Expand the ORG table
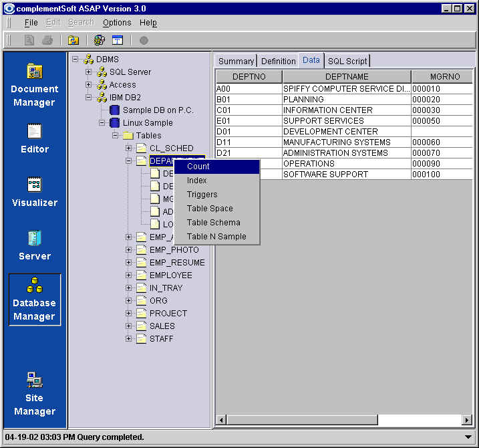479x448 pixels. click(x=129, y=301)
